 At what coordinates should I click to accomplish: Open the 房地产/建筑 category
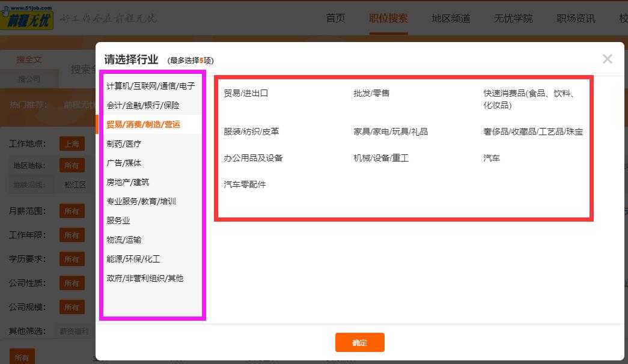click(x=128, y=182)
